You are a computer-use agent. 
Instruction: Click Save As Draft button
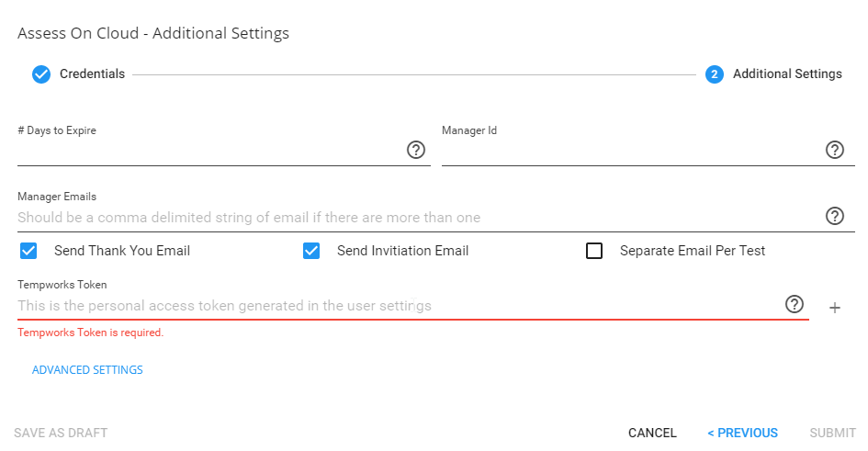[61, 433]
